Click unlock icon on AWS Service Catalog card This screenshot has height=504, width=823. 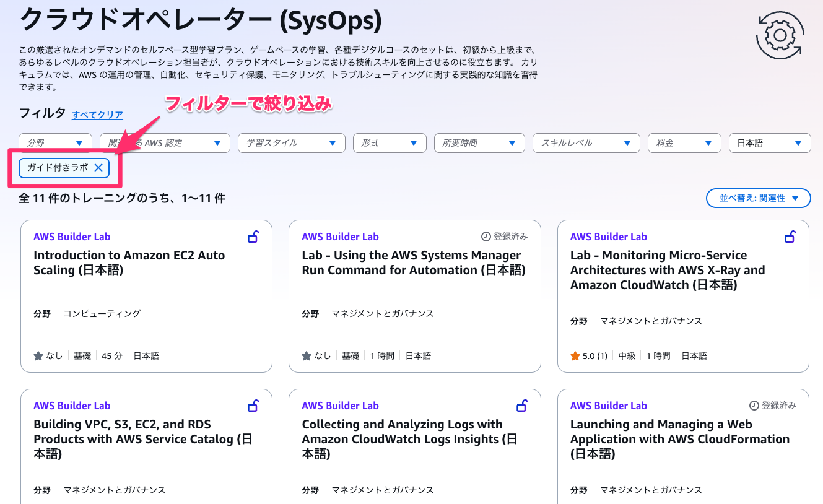click(x=253, y=406)
